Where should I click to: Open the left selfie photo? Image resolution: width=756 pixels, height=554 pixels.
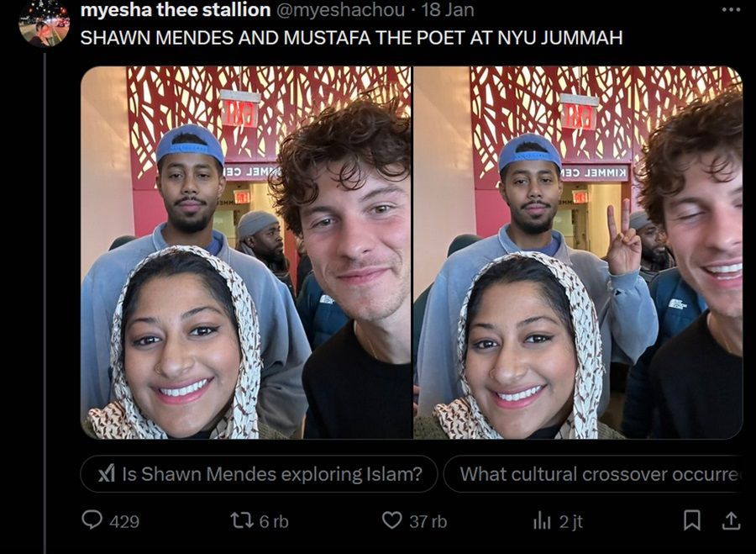[246, 252]
